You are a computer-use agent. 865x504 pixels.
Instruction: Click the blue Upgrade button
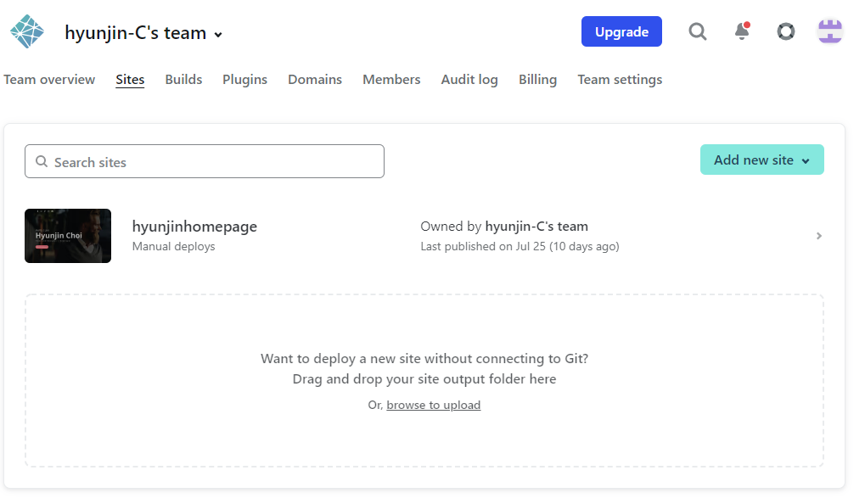click(x=621, y=31)
